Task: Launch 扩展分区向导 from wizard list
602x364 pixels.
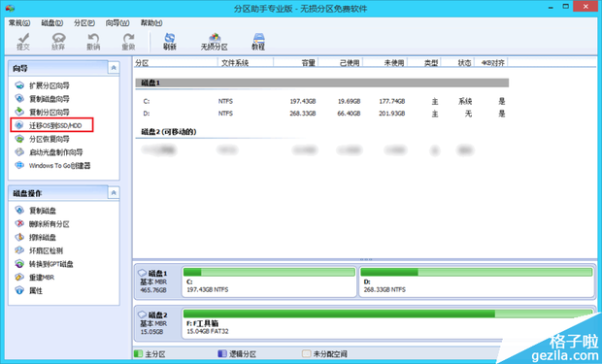Action: tap(42, 85)
